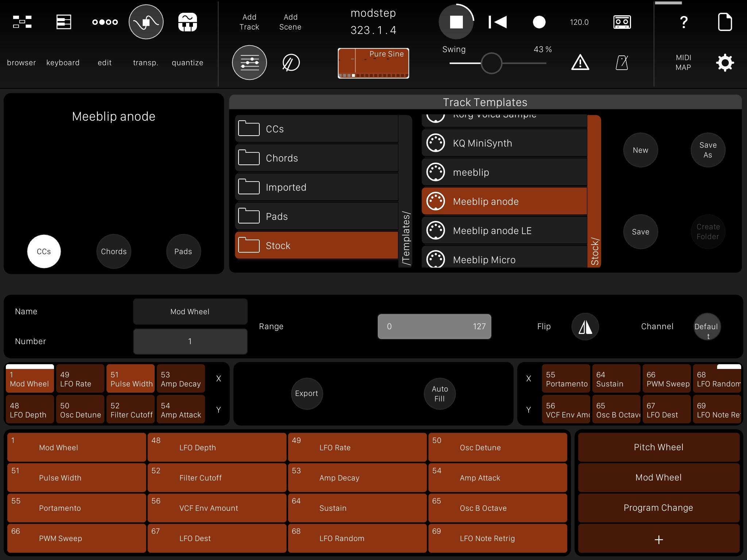Select the Pure Sine waveform display
This screenshot has height=560, width=747.
point(373,62)
